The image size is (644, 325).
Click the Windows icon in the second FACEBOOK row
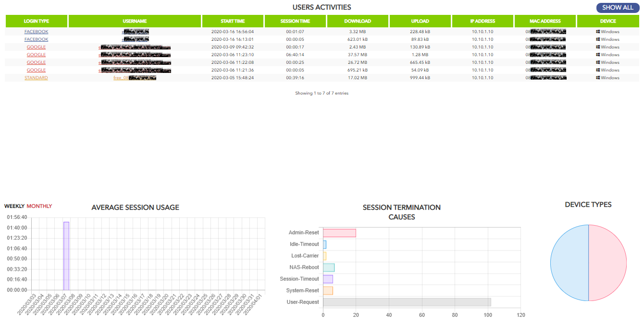coord(608,39)
